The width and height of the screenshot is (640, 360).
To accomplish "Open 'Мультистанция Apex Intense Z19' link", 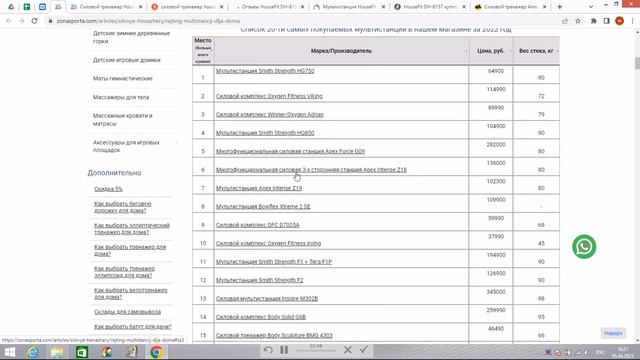I will 259,188.
